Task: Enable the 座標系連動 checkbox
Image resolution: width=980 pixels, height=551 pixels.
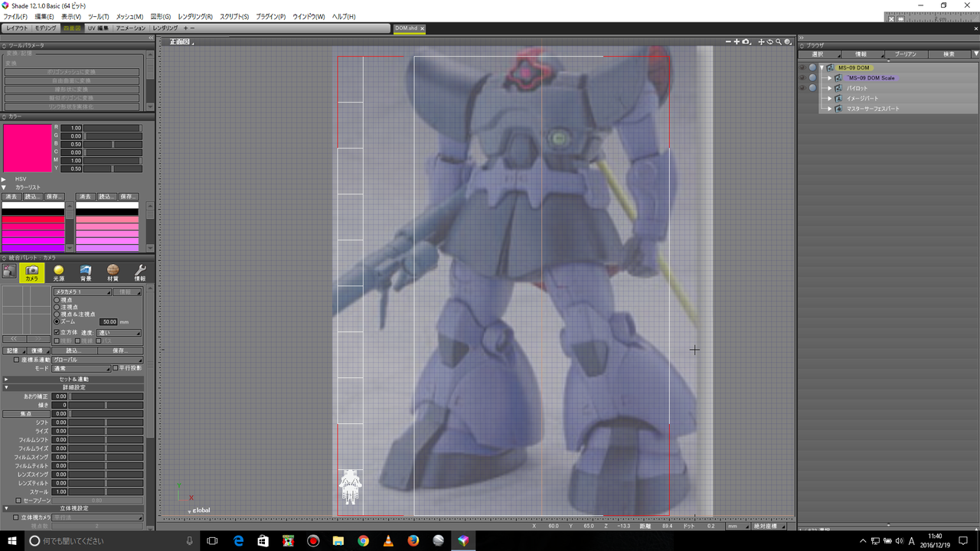Action: [x=17, y=360]
